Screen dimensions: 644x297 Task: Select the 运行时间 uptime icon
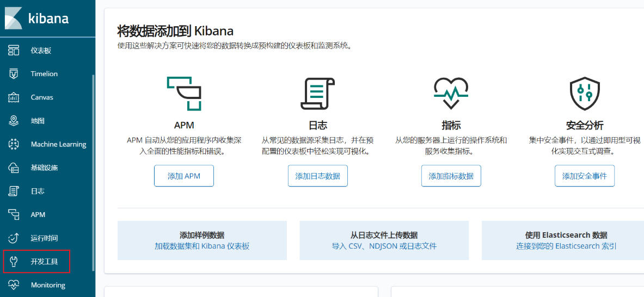[14, 238]
